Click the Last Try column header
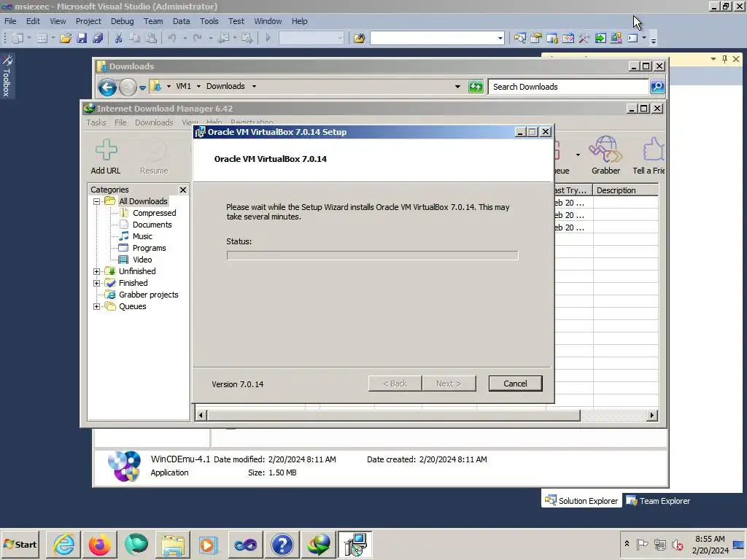This screenshot has width=747, height=560. click(x=573, y=190)
